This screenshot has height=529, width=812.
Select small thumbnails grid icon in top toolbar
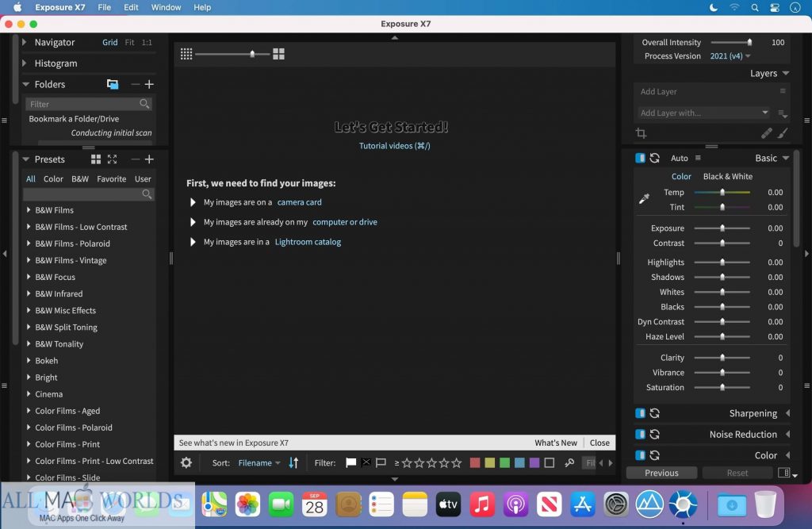(x=186, y=54)
